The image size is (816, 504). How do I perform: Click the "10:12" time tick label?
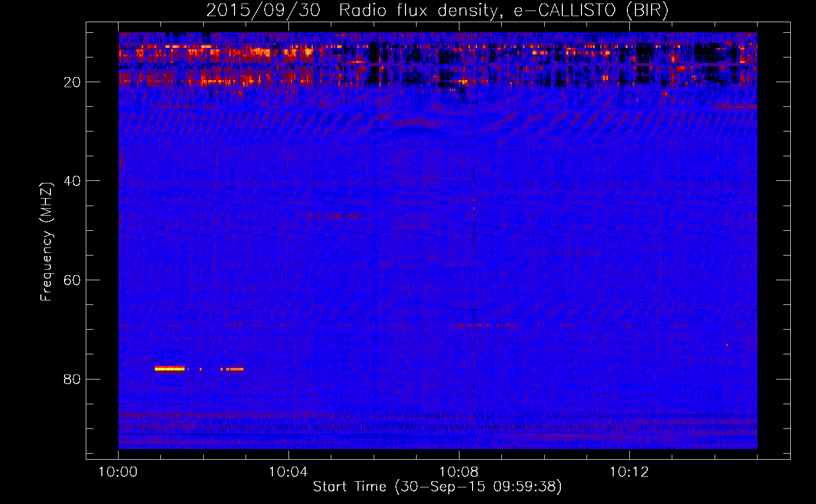[629, 472]
